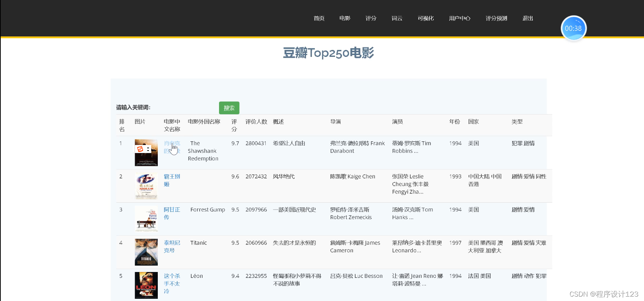
Task: Click the director cell Robert Zemeckis
Action: click(x=351, y=213)
